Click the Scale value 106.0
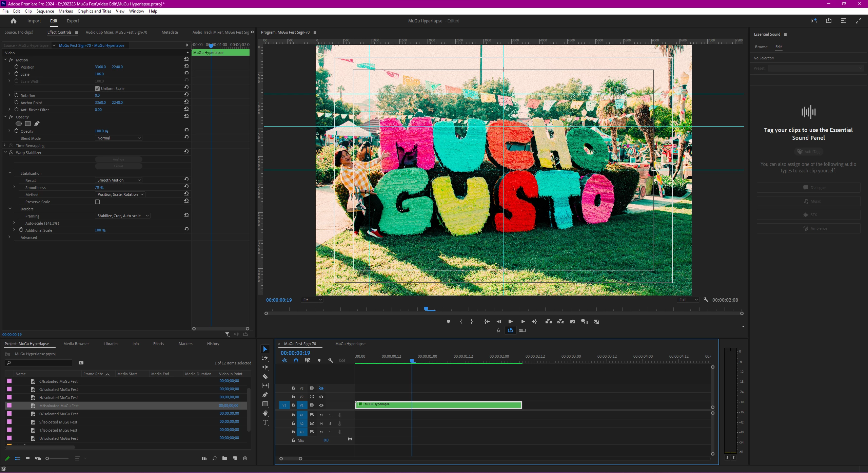 pos(99,74)
